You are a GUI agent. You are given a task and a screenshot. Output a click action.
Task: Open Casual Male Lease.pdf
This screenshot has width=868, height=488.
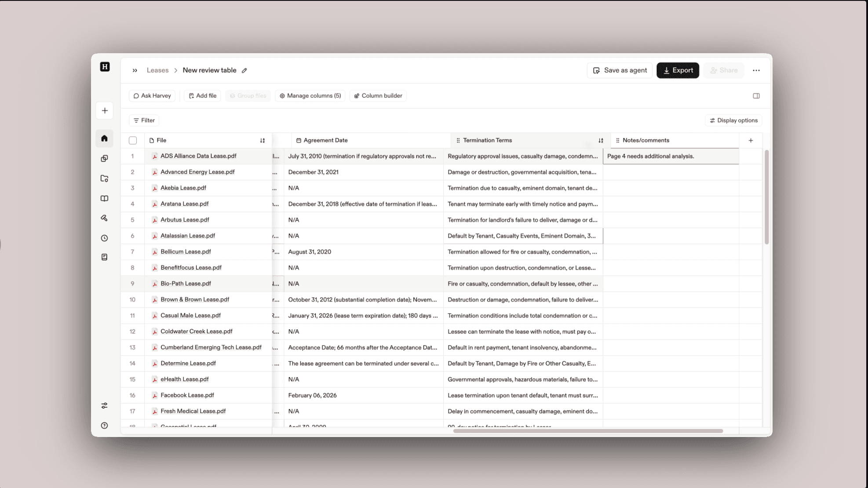pos(190,316)
